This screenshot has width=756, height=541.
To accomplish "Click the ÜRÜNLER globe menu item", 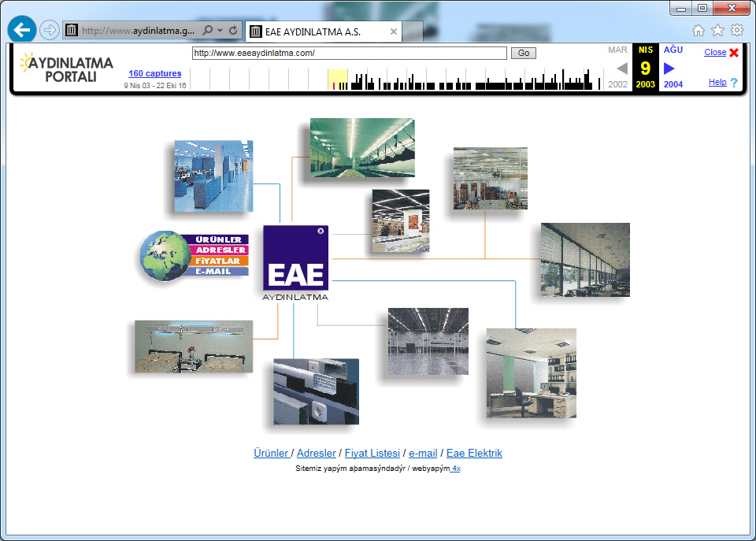I will click(x=218, y=239).
